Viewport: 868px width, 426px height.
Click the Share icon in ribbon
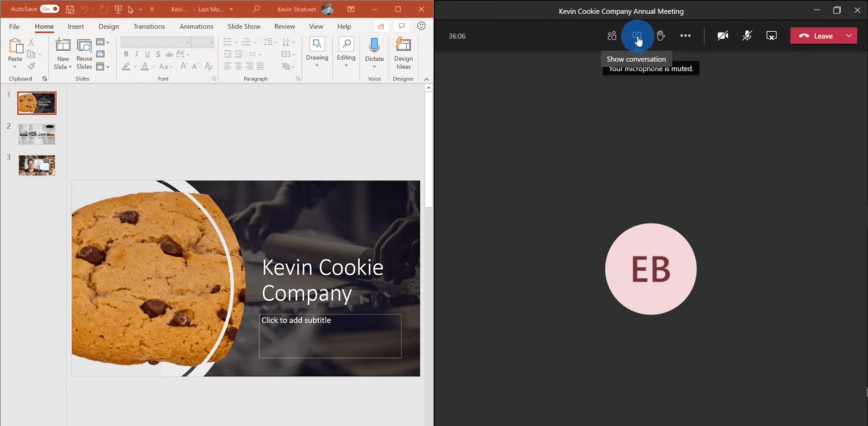coord(381,26)
